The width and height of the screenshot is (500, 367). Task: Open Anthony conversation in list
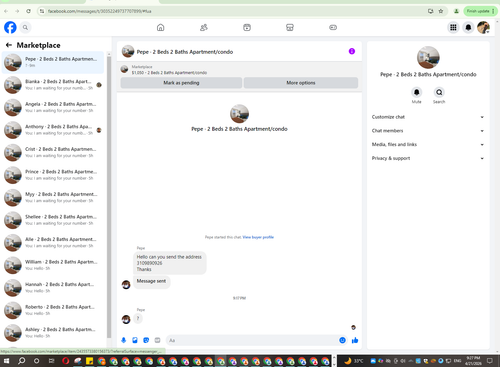click(x=53, y=130)
